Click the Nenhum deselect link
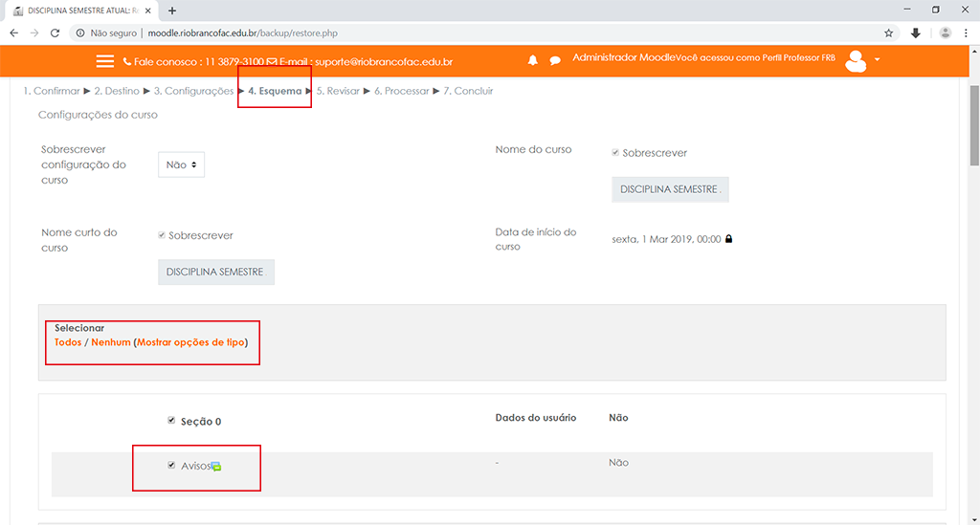 (110, 342)
